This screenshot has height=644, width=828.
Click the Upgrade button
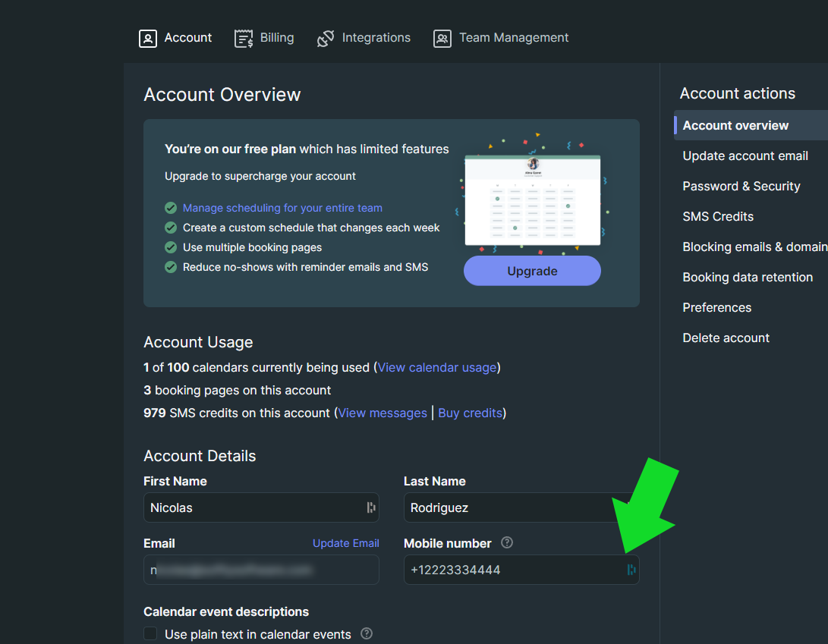pyautogui.click(x=532, y=271)
